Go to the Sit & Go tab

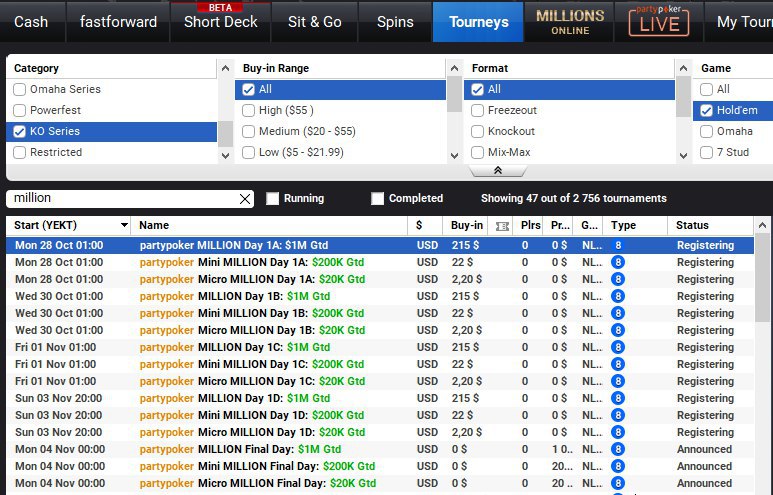[315, 22]
